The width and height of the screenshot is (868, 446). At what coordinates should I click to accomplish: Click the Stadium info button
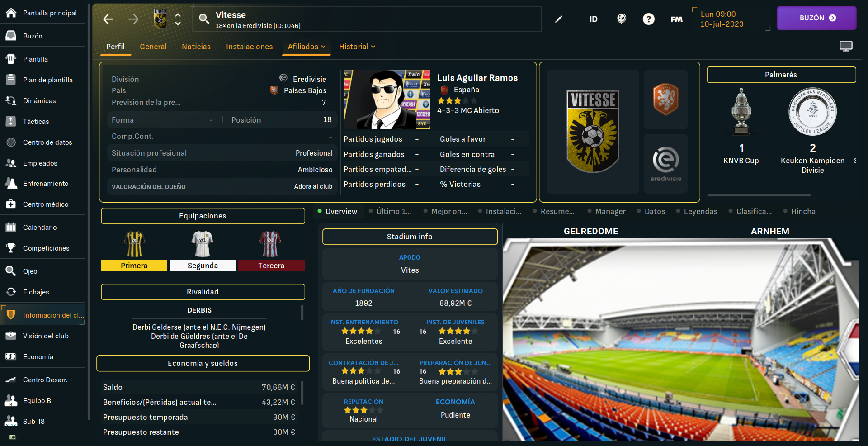pyautogui.click(x=410, y=237)
